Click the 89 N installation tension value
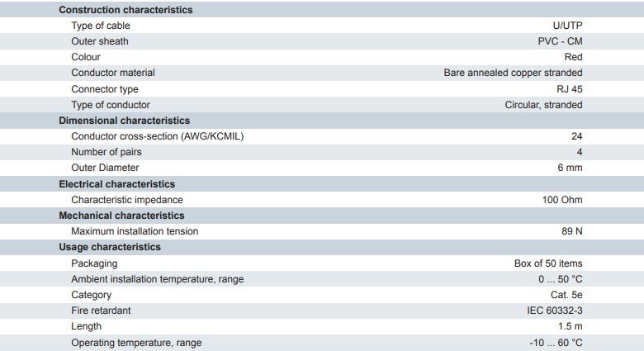 tap(572, 231)
